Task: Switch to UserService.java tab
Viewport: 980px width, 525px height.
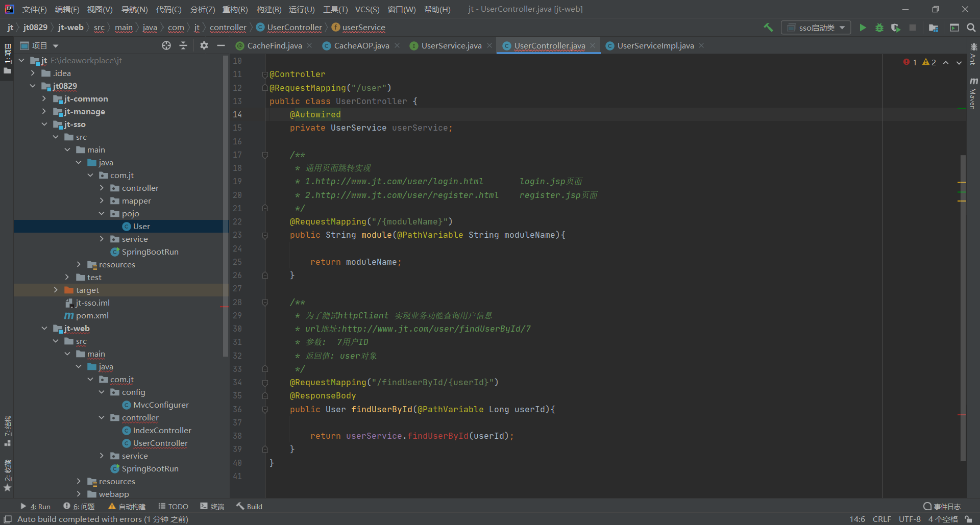Action: [451, 45]
